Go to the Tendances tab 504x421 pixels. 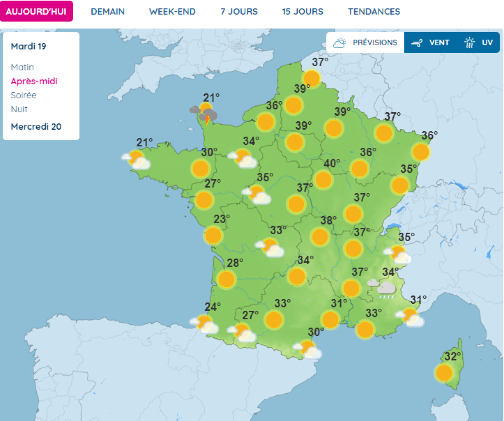coord(374,12)
